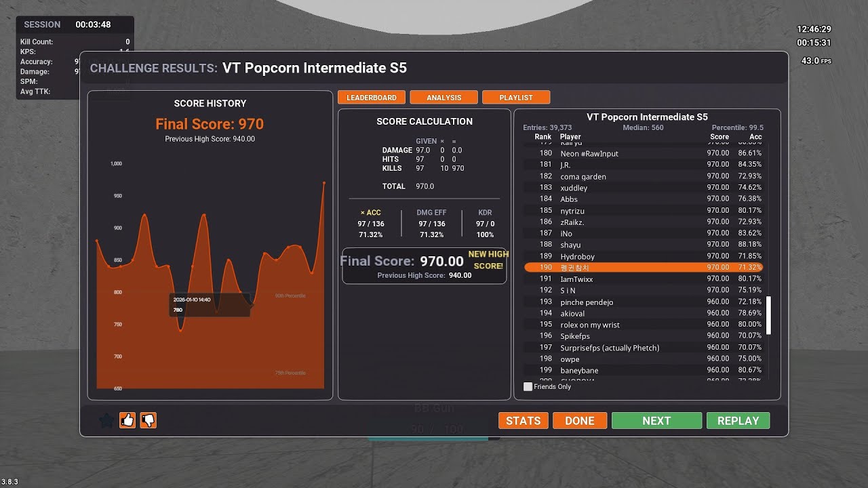
Task: Select player Hydroboy
Action: click(644, 256)
